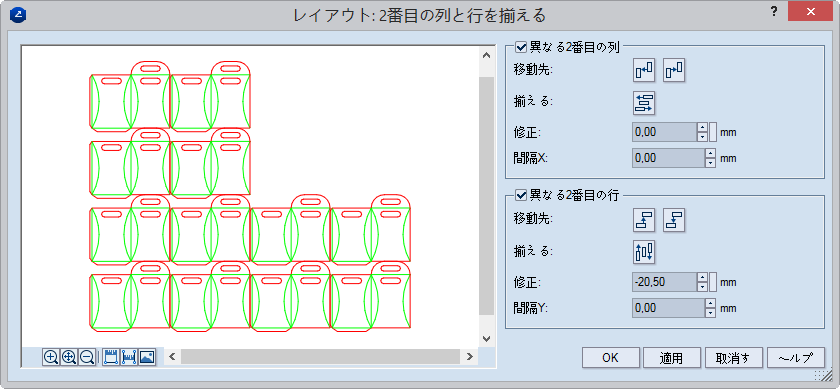Toggle the image display icon below preview
The image size is (840, 389).
147,357
